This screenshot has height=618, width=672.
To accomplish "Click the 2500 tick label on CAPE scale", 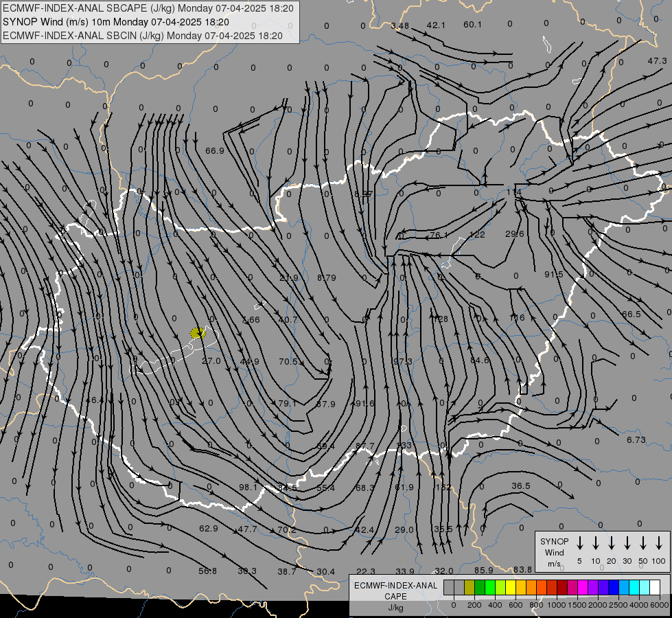I will (618, 605).
